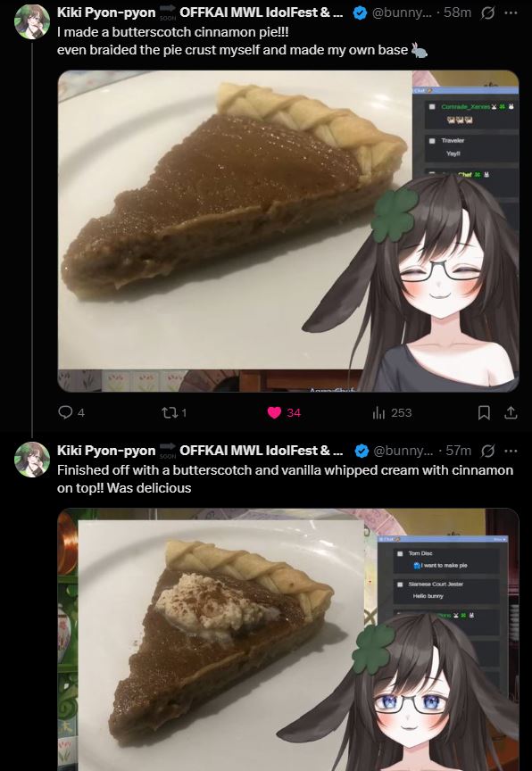Bookmark the first pie tweet
Screen dimensions: 532x771
(x=484, y=412)
